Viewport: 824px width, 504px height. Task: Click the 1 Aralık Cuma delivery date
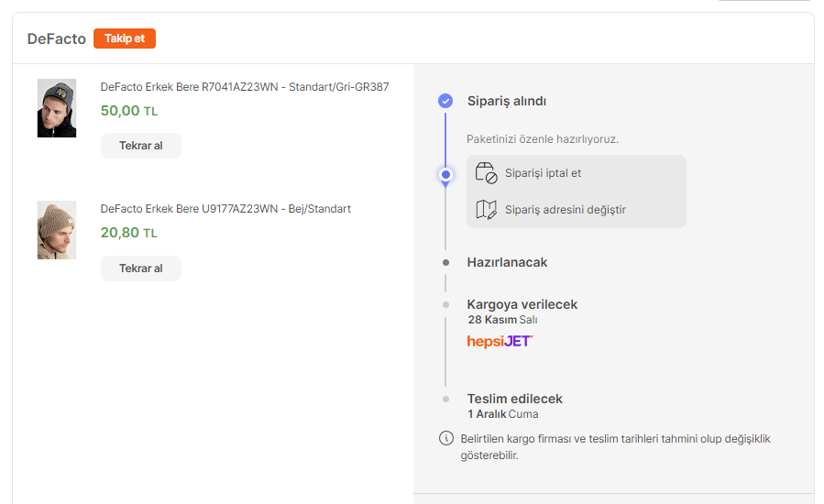503,414
